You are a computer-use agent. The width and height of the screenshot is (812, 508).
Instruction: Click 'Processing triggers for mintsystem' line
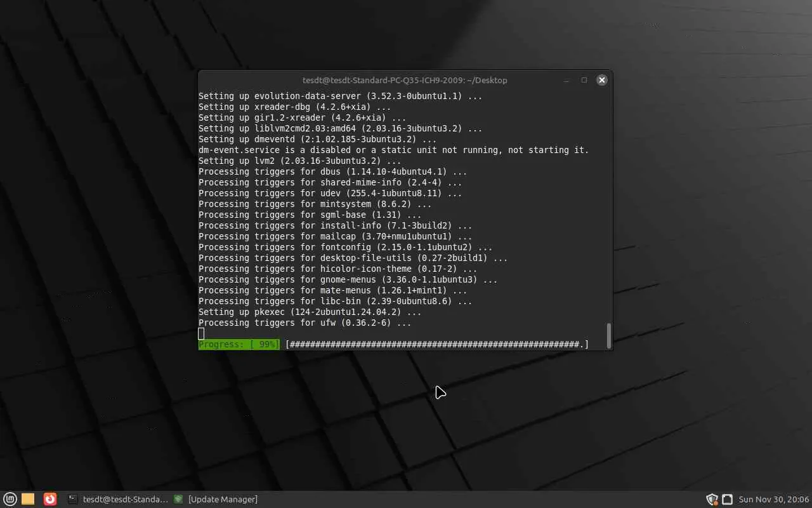pyautogui.click(x=315, y=204)
